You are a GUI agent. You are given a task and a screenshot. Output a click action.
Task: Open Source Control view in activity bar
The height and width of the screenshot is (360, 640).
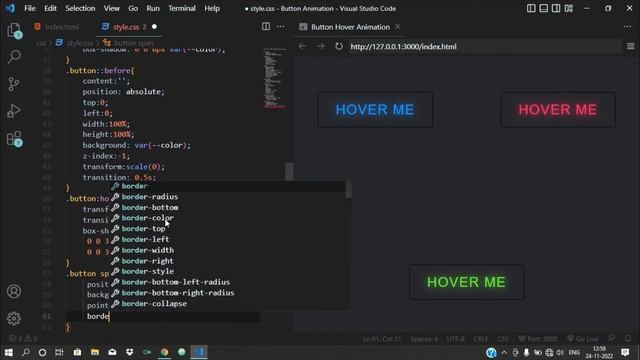(x=14, y=84)
